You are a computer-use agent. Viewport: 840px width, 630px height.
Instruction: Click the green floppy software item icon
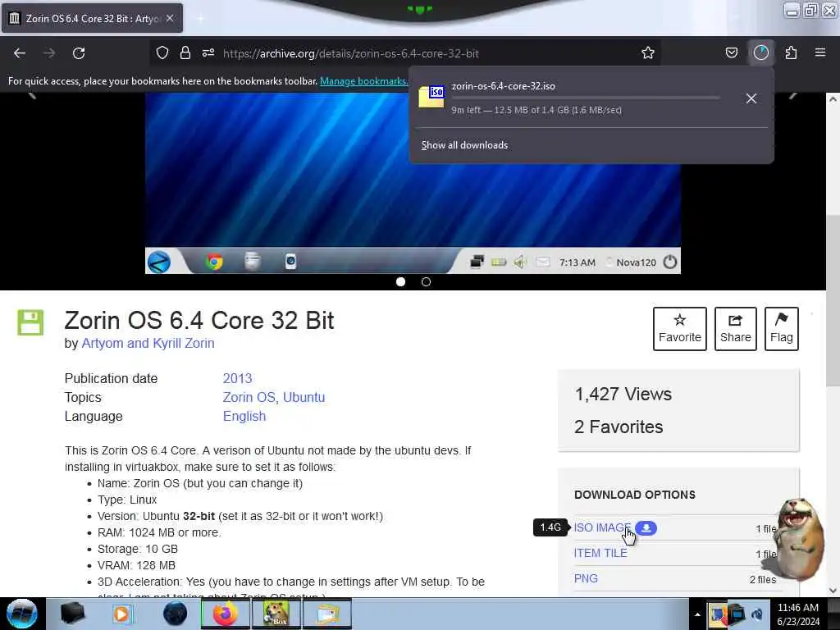[30, 322]
